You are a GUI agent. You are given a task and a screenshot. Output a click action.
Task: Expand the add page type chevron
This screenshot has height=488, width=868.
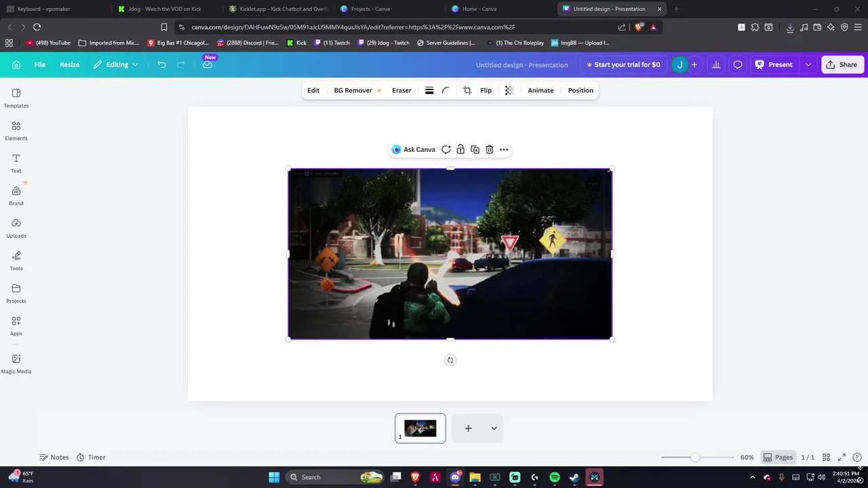point(494,428)
